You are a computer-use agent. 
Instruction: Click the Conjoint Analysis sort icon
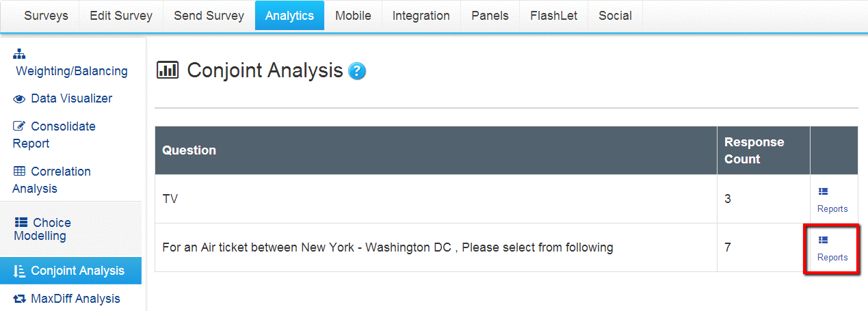(x=19, y=271)
